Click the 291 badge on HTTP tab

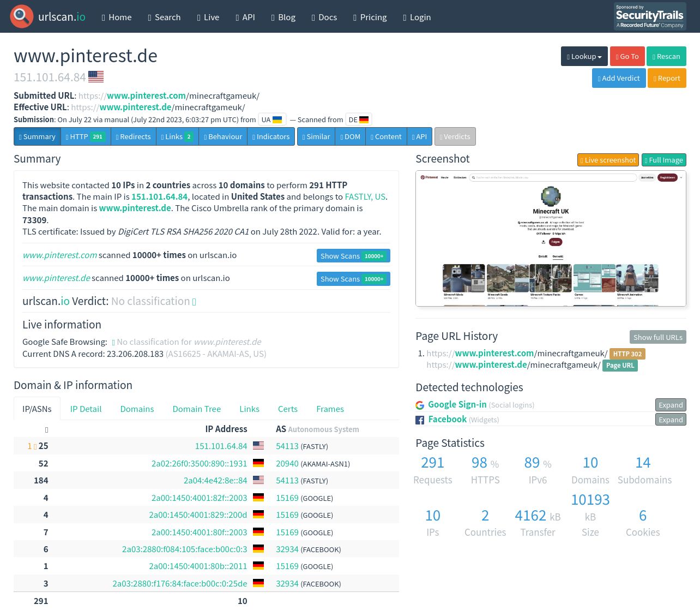[98, 136]
